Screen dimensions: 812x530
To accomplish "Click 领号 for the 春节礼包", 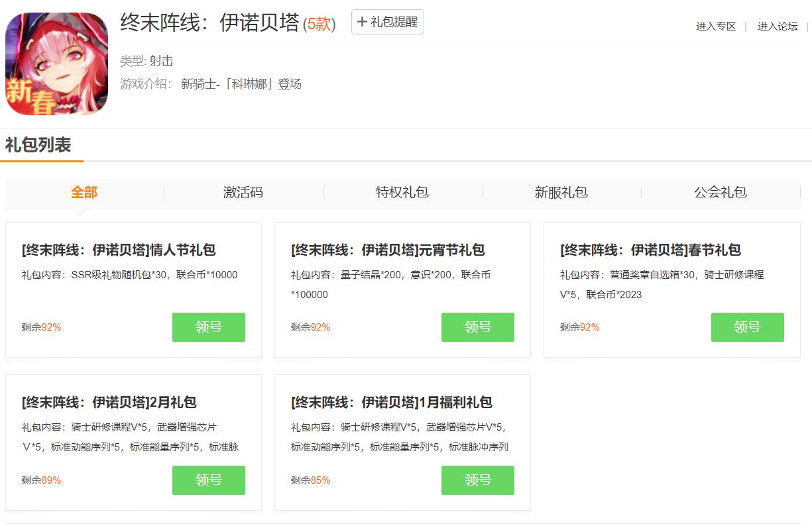I will pyautogui.click(x=747, y=327).
